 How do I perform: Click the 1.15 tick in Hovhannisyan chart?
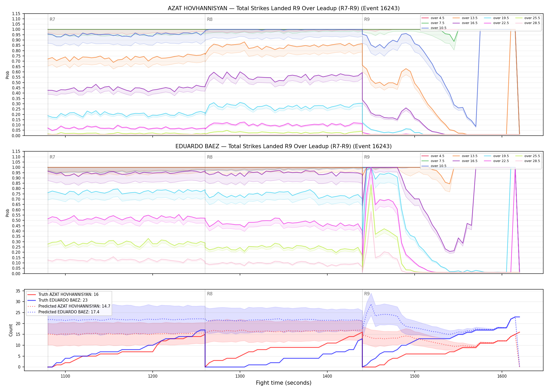(x=16, y=14)
